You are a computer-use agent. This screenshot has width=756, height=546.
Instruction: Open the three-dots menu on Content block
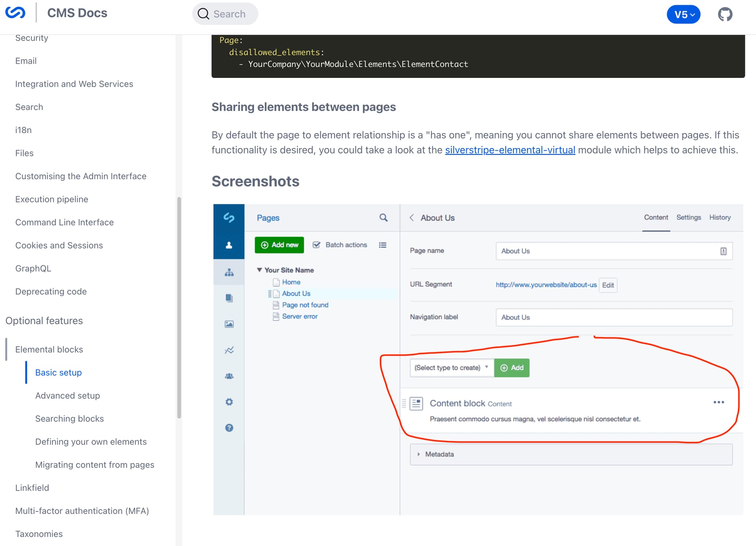pos(719,402)
